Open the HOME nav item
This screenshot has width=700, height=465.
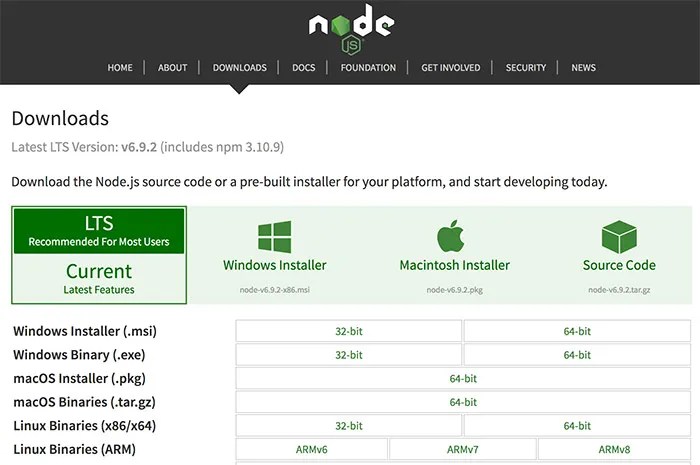click(x=120, y=68)
